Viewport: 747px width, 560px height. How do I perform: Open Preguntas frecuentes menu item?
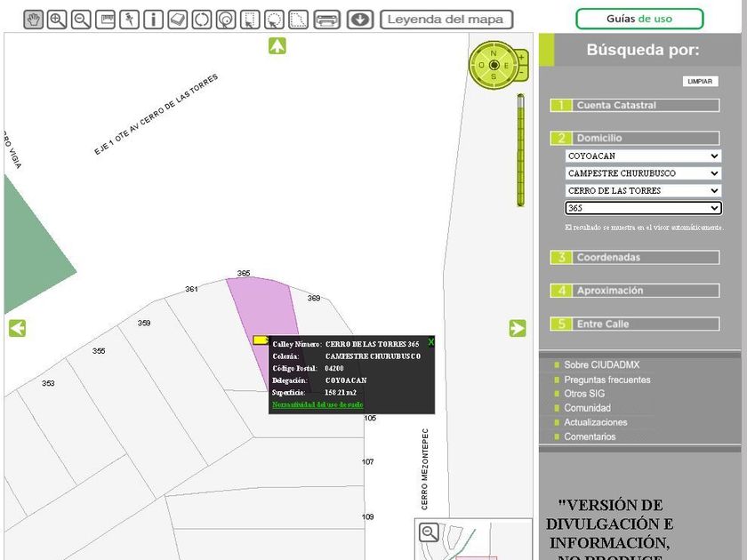tap(606, 380)
